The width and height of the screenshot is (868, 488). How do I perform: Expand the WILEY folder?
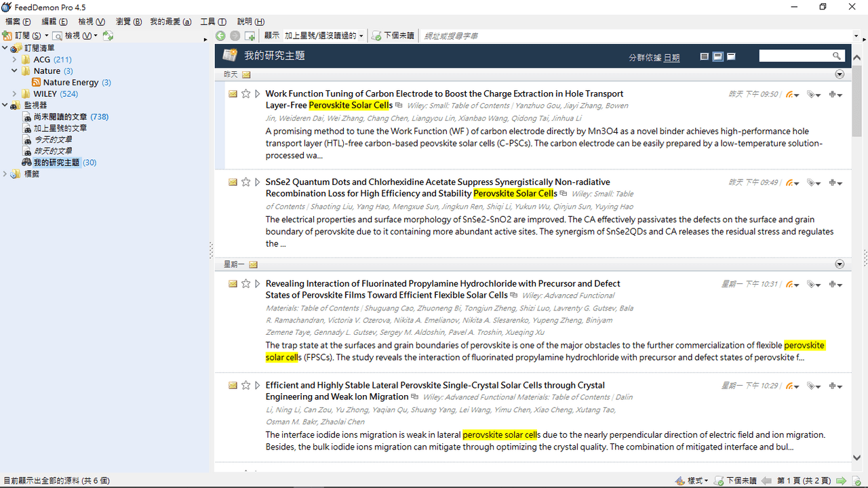[x=15, y=94]
